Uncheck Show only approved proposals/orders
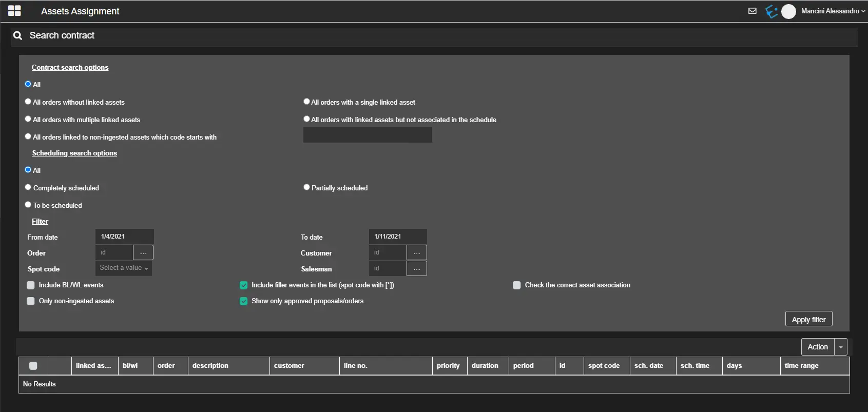868x412 pixels. pos(244,301)
